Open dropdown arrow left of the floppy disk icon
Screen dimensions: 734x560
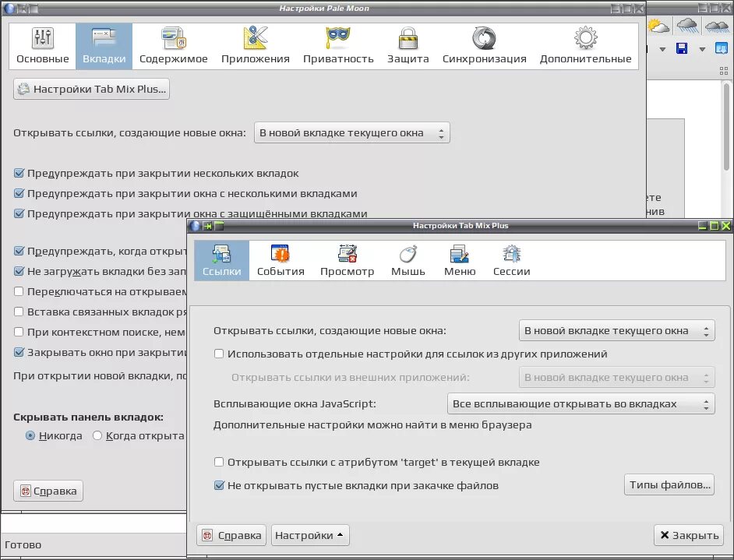662,49
